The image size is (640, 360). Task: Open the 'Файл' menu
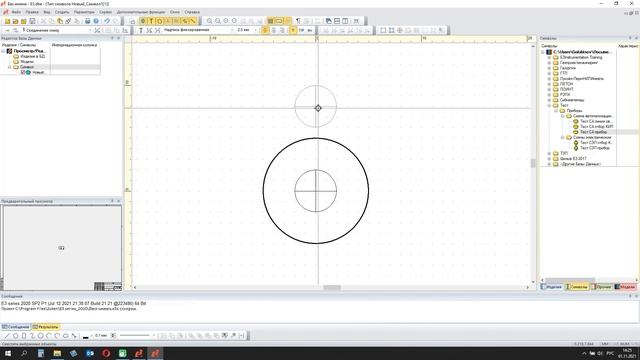coord(16,12)
